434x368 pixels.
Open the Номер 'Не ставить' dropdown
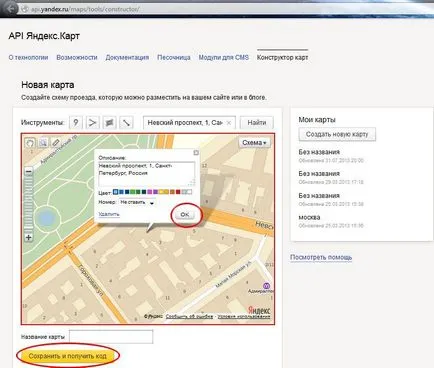point(137,202)
